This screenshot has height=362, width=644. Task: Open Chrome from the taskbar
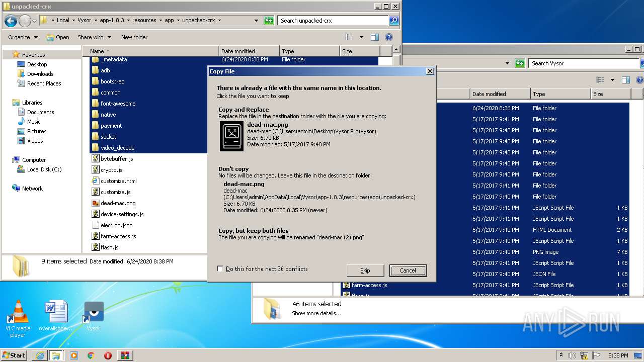click(x=91, y=355)
